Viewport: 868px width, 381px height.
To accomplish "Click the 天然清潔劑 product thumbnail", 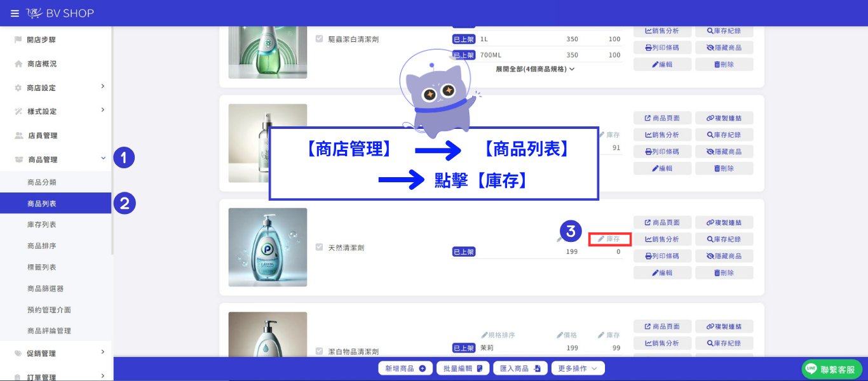I will (268, 247).
